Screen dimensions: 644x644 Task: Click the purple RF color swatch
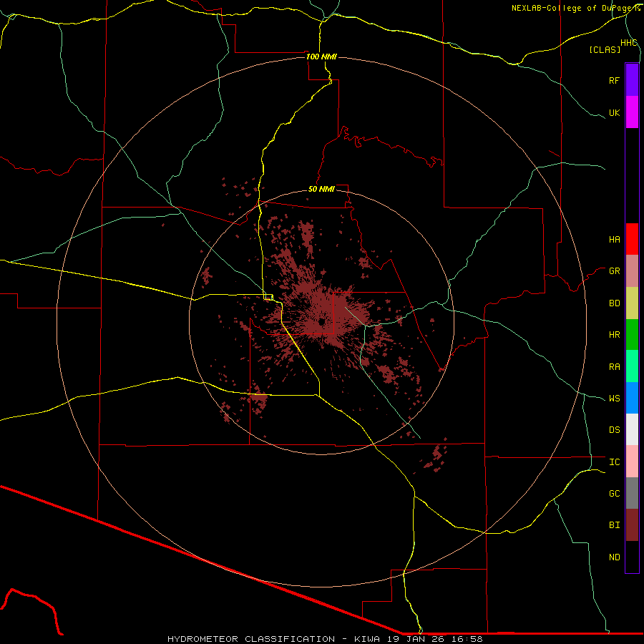click(632, 80)
